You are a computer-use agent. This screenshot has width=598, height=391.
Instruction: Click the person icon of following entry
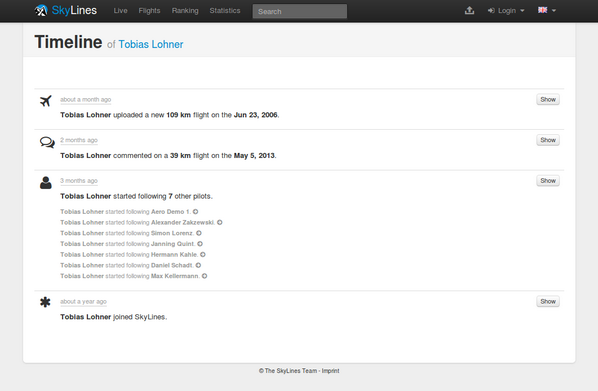[45, 182]
